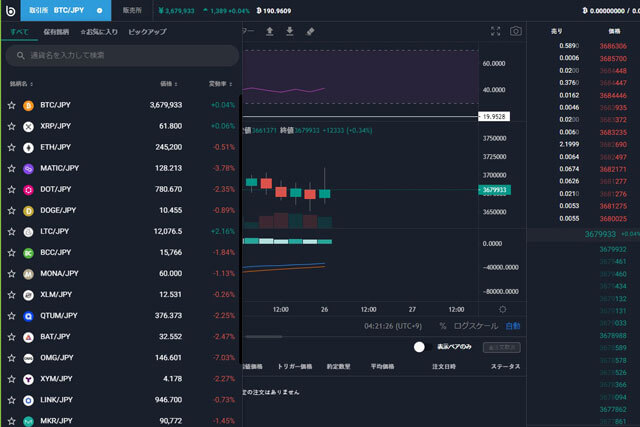Take a chart snapshot with the camera icon
Image resolution: width=640 pixels, height=427 pixels.
(x=515, y=31)
